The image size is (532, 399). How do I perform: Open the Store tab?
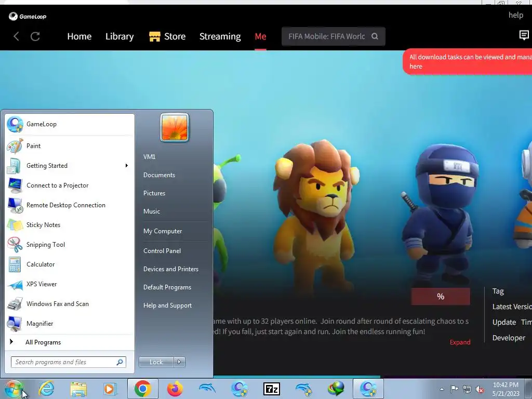tap(167, 36)
